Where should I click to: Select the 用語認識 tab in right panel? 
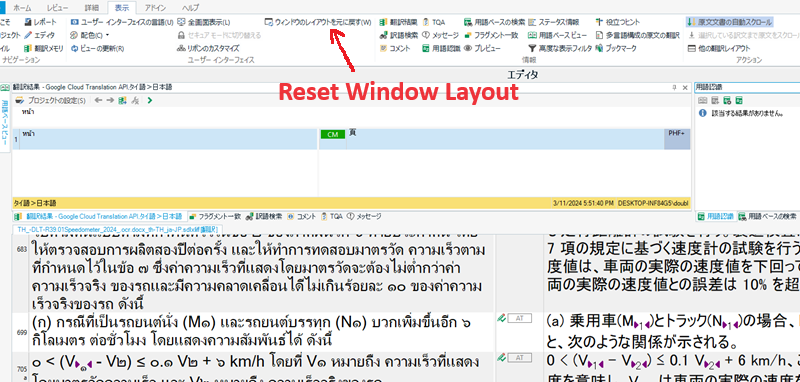click(x=716, y=216)
